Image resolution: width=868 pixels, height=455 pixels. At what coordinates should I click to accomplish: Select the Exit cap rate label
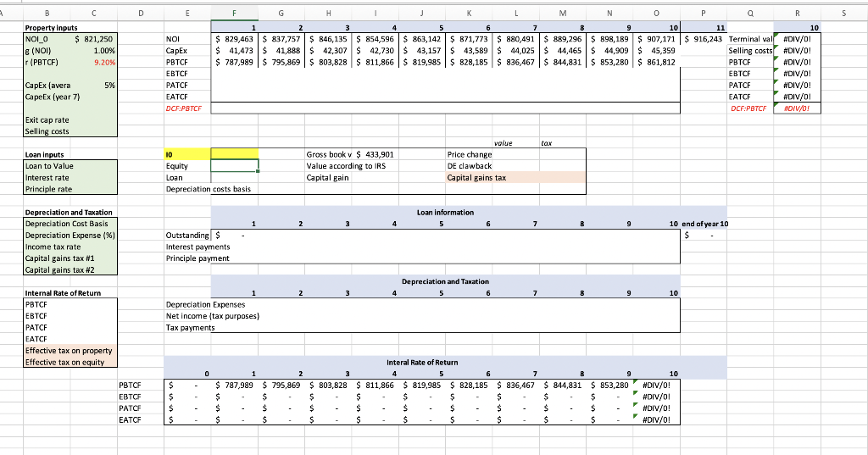pos(47,120)
